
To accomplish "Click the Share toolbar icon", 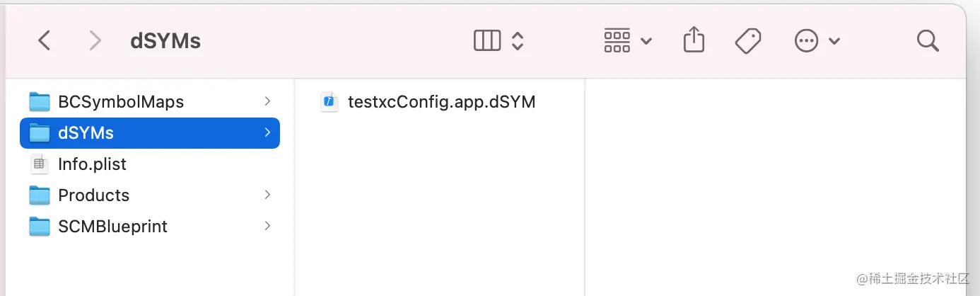I will [694, 40].
